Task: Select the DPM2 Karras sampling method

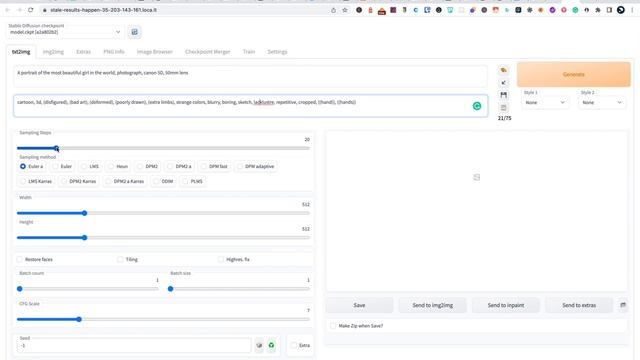Action: (78, 181)
